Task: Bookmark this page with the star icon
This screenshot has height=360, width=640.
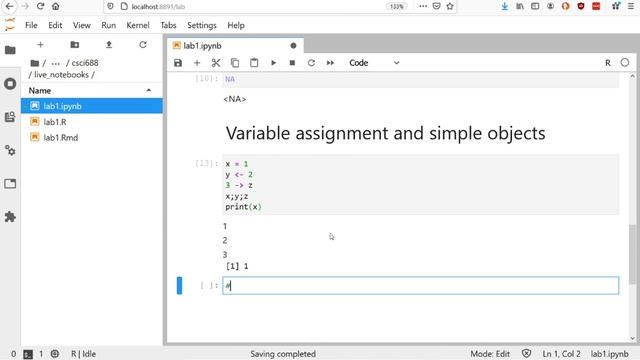Action: click(x=450, y=6)
